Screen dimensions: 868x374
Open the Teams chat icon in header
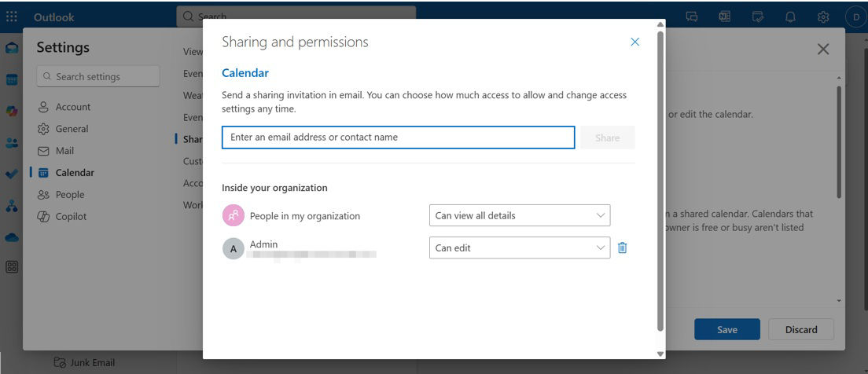[x=692, y=16]
